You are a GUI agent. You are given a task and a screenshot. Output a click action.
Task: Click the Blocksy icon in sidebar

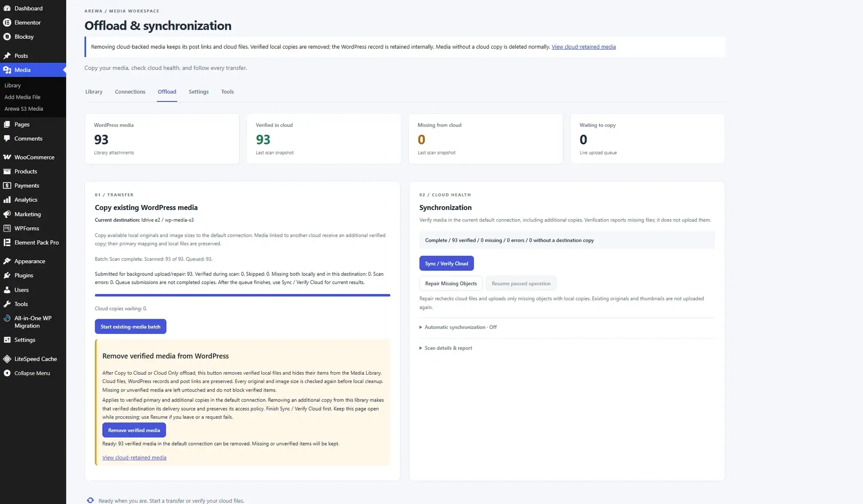tap(7, 37)
